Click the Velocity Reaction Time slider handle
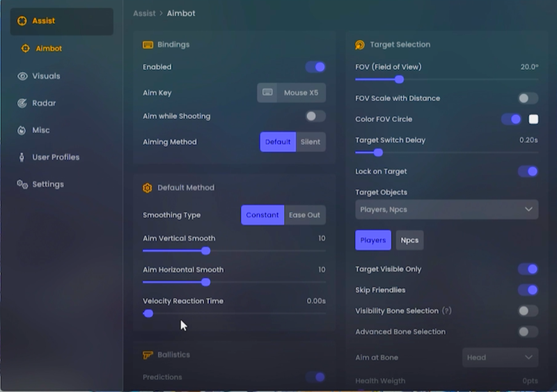 click(x=148, y=313)
